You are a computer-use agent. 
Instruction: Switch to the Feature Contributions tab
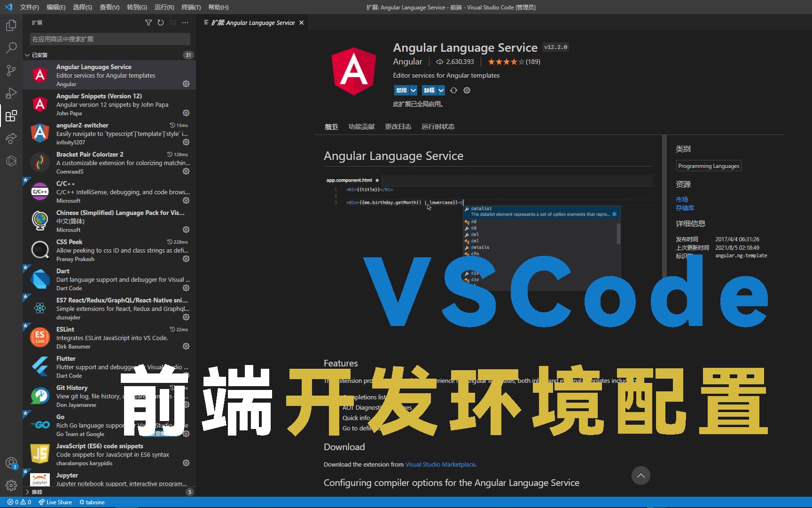pyautogui.click(x=361, y=127)
